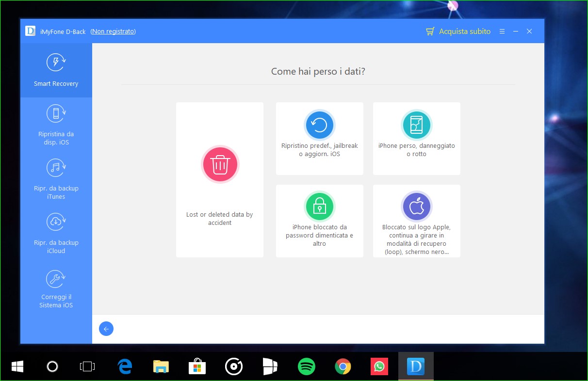Click the shopping cart icon
Image resolution: width=588 pixels, height=381 pixels.
(430, 32)
